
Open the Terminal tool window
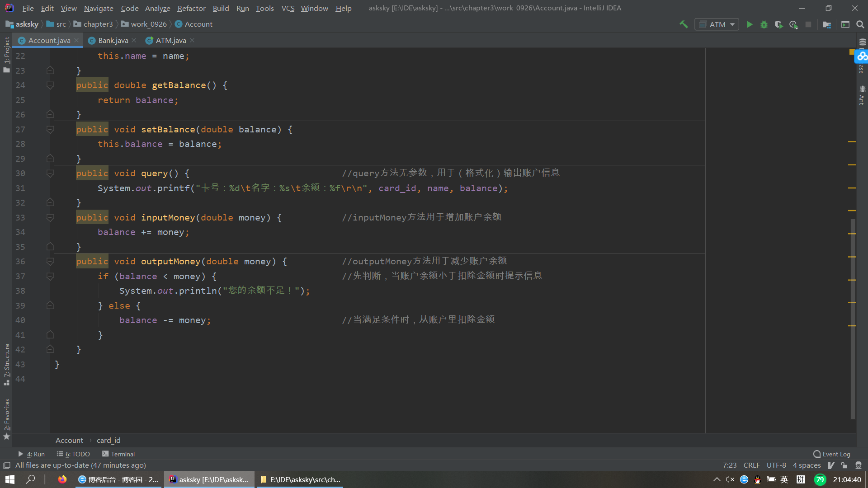click(118, 454)
